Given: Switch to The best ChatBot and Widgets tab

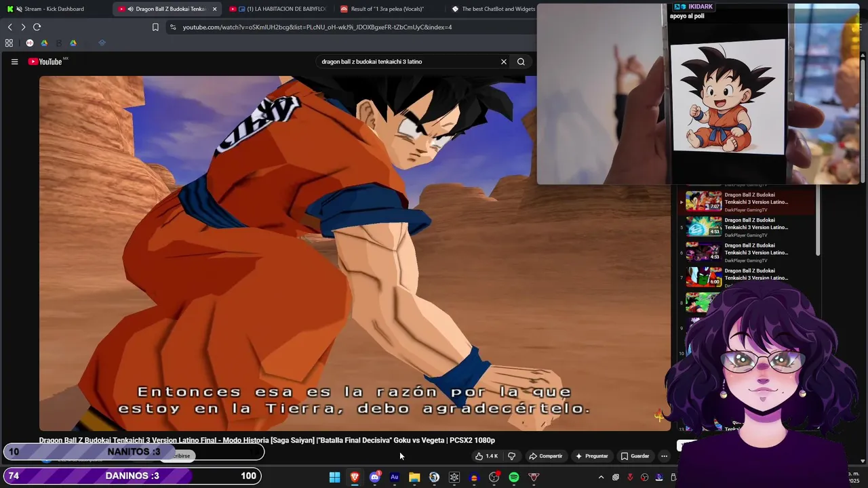Looking at the screenshot, I should tap(493, 9).
